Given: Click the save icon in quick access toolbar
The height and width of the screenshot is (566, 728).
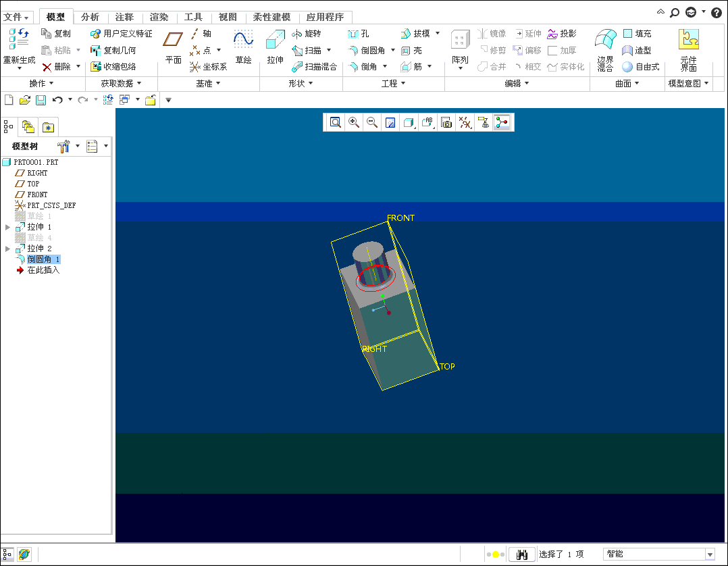Looking at the screenshot, I should (41, 100).
